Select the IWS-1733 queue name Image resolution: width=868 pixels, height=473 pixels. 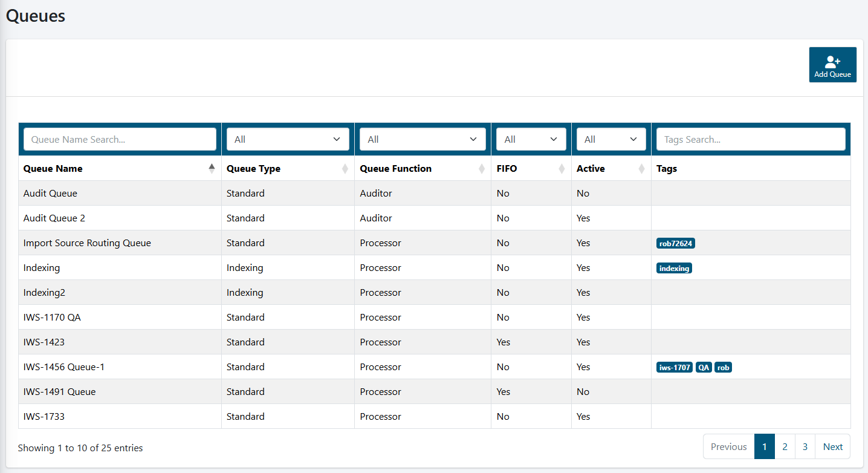pos(44,416)
